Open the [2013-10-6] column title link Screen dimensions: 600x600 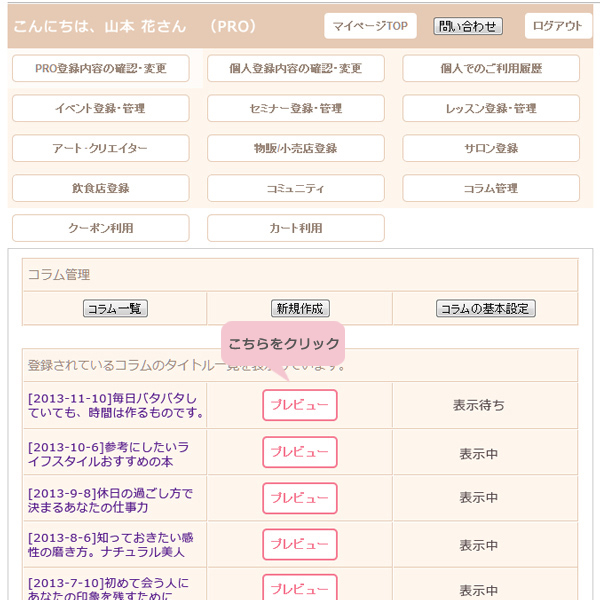(x=108, y=454)
